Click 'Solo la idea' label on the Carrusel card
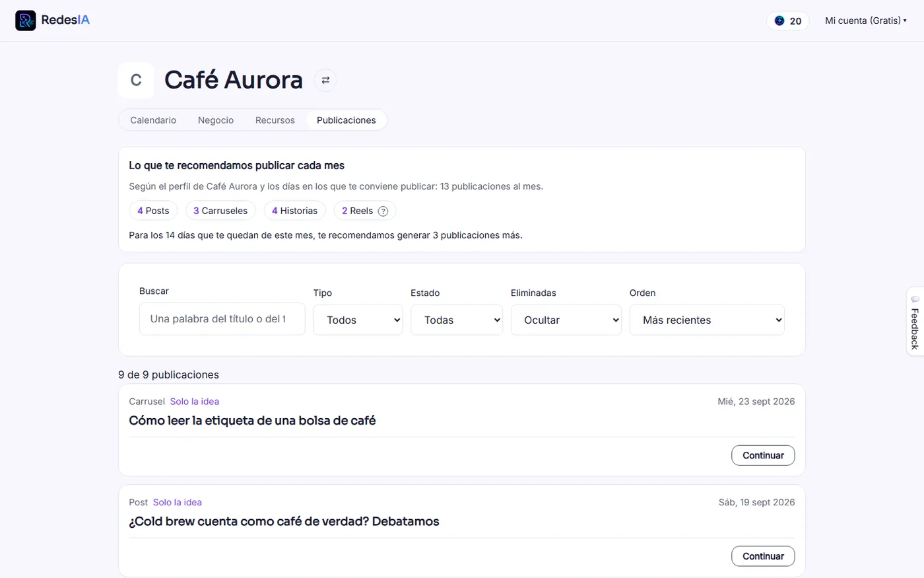Image resolution: width=924 pixels, height=578 pixels. (x=195, y=402)
